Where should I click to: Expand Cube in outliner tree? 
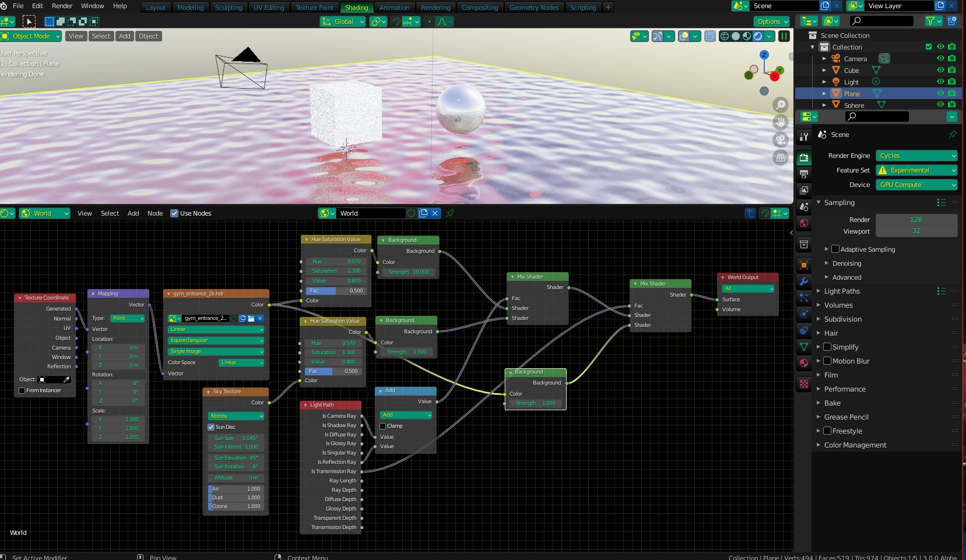pos(824,71)
